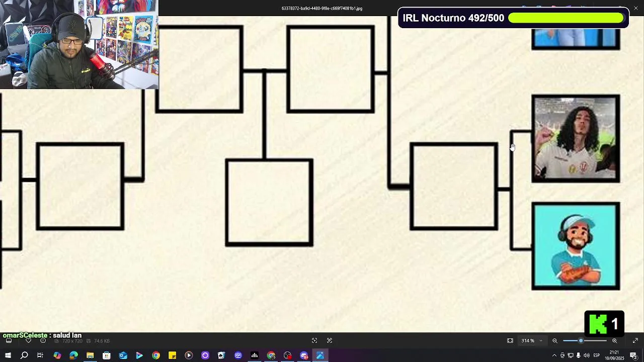Click the zoom in magnifier
This screenshot has width=644, height=362.
pyautogui.click(x=614, y=341)
